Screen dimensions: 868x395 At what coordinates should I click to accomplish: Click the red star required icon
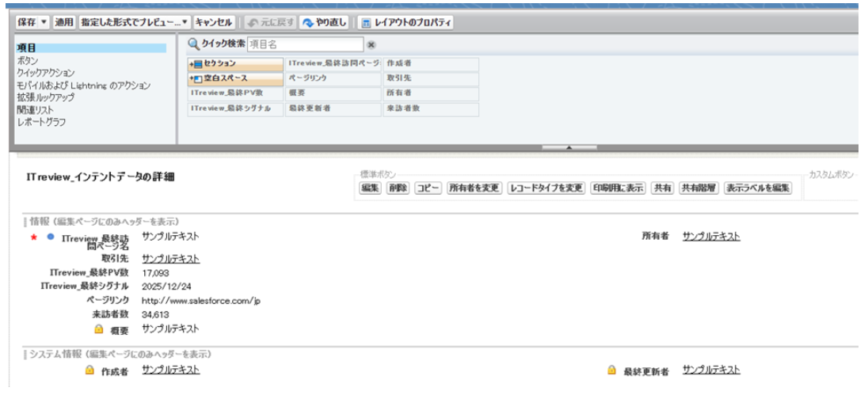point(33,237)
